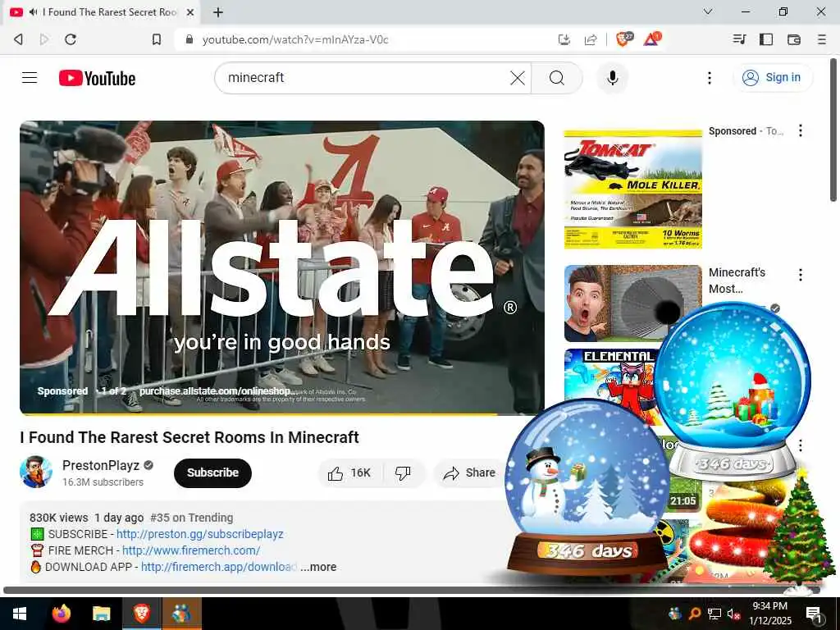Select the I Found The Rarest Secret Rooms tab

(102, 11)
